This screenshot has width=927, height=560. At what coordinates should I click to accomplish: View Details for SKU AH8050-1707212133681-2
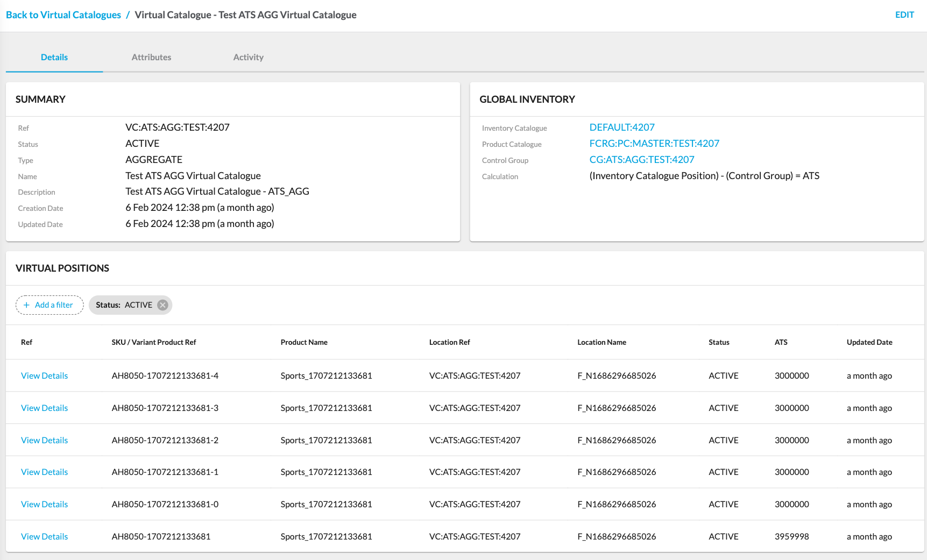coord(44,440)
